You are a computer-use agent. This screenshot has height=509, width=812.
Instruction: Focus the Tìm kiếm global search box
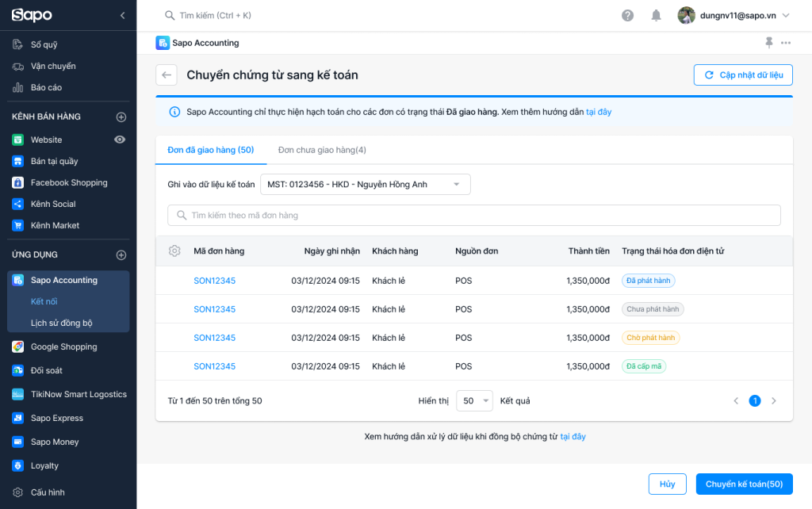tap(215, 16)
